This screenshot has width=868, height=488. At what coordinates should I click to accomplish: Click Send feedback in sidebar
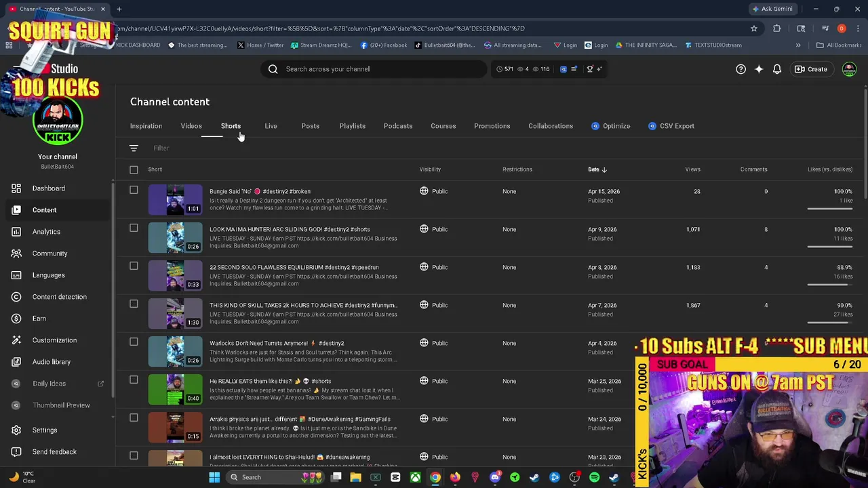point(54,452)
